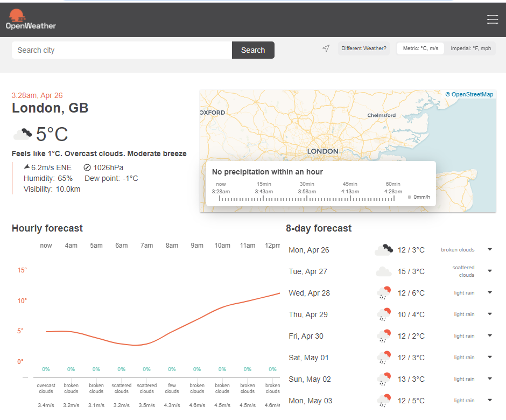Expand the Mon, Apr 26 forecast details

[x=490, y=250]
